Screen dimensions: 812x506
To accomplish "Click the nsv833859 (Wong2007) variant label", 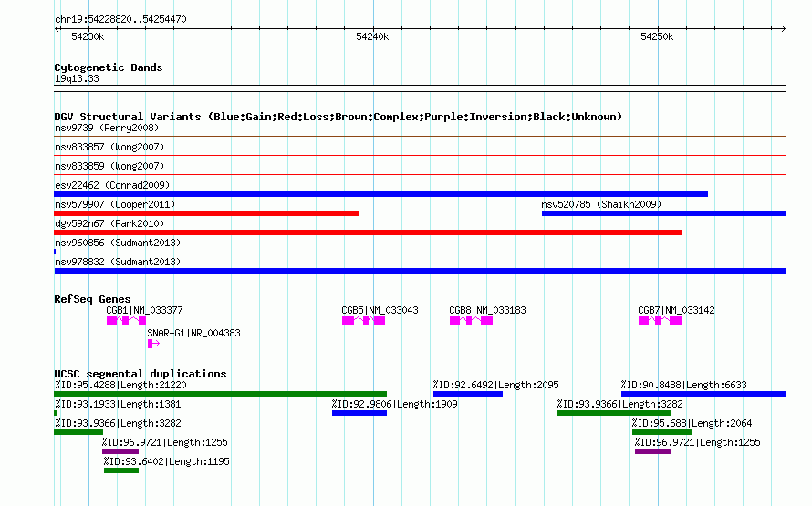I will point(109,166).
